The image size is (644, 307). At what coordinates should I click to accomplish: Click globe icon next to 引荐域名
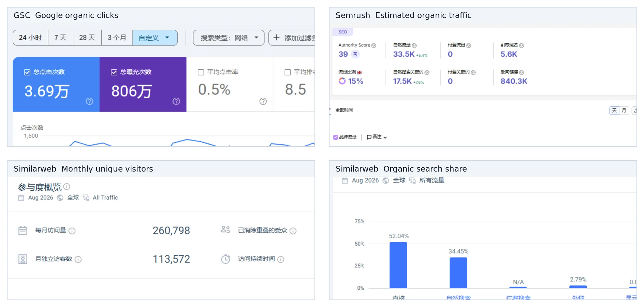(522, 45)
